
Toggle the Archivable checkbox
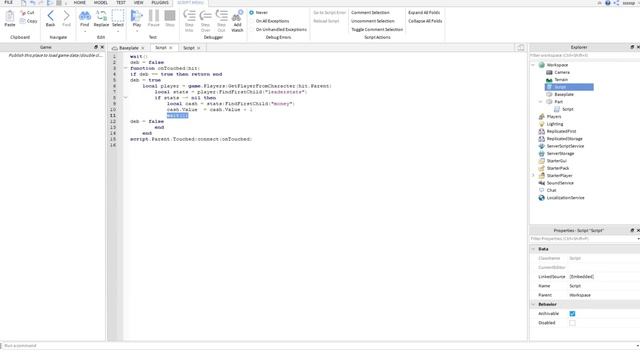pyautogui.click(x=572, y=314)
